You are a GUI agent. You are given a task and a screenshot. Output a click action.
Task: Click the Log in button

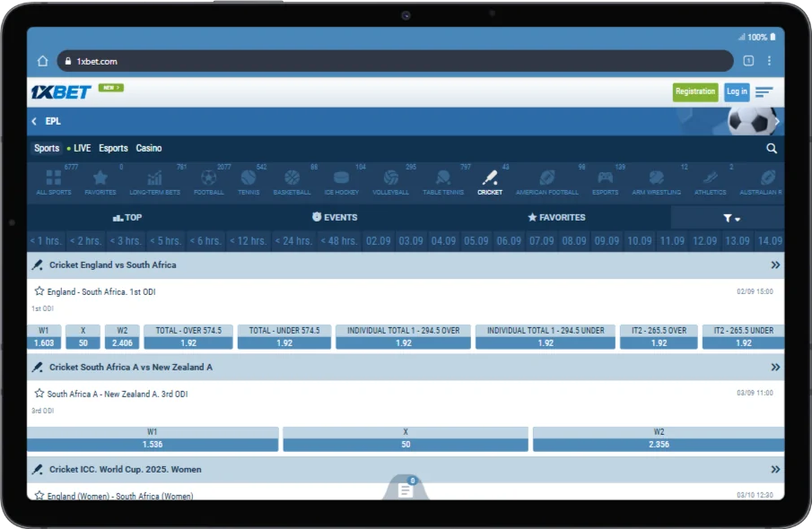[737, 91]
